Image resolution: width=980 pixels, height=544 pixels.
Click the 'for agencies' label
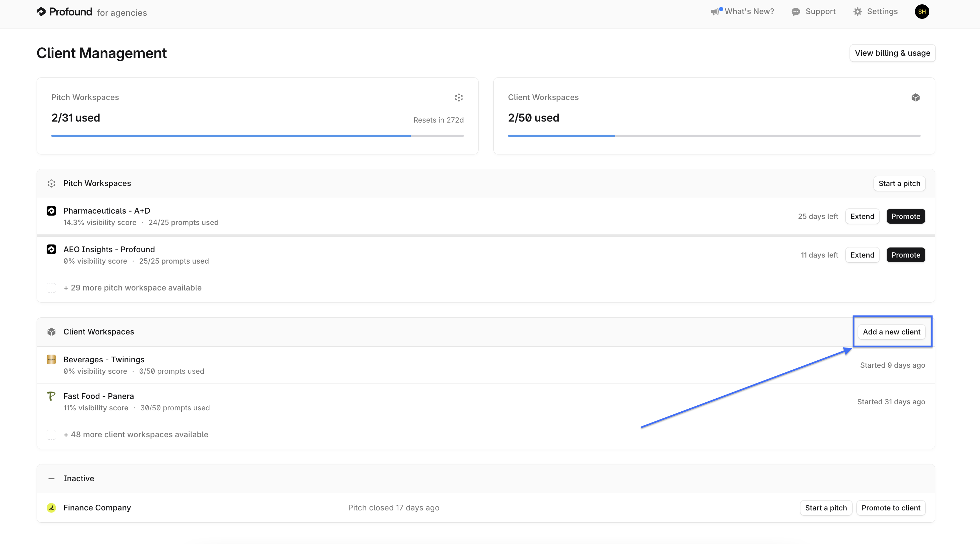click(x=122, y=13)
